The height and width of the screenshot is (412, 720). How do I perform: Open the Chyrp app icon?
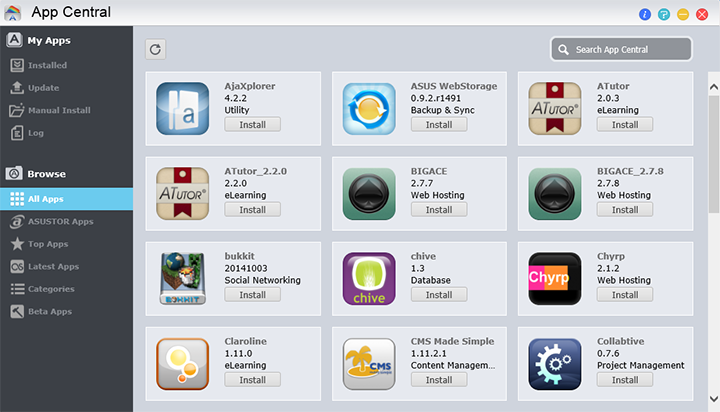pos(555,278)
